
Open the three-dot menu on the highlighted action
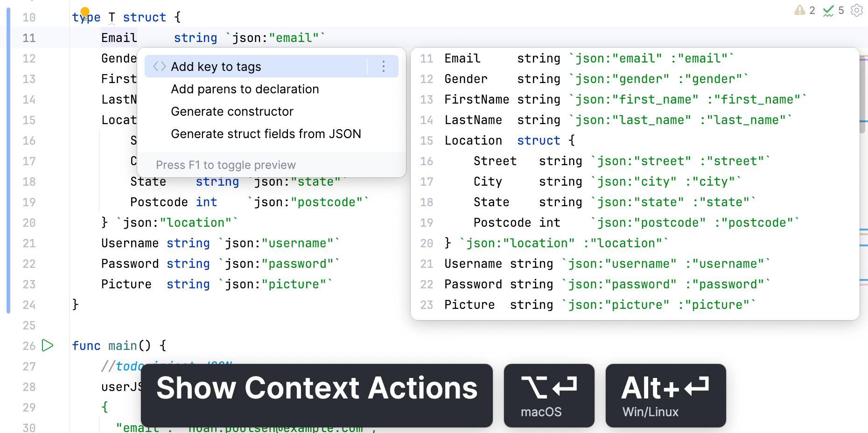tap(383, 66)
